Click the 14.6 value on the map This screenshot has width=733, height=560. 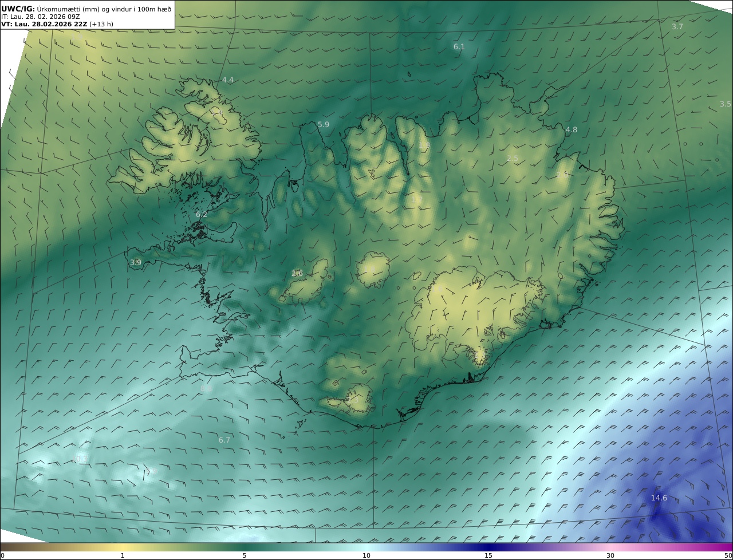(659, 498)
